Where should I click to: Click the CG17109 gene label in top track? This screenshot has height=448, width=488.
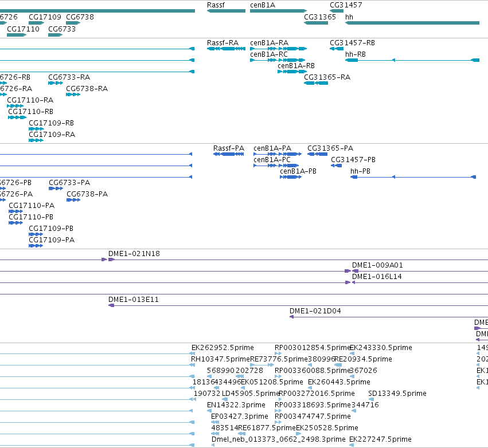[x=45, y=17]
